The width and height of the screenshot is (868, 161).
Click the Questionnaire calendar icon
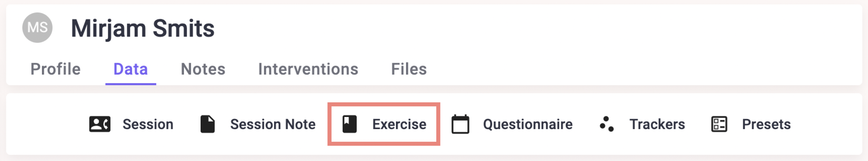click(460, 124)
